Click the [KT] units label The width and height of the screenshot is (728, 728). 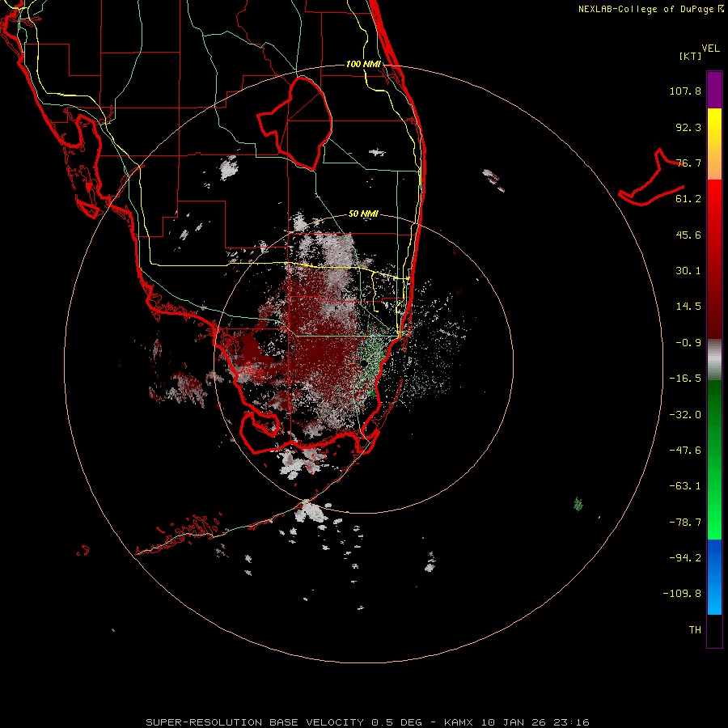pos(691,56)
